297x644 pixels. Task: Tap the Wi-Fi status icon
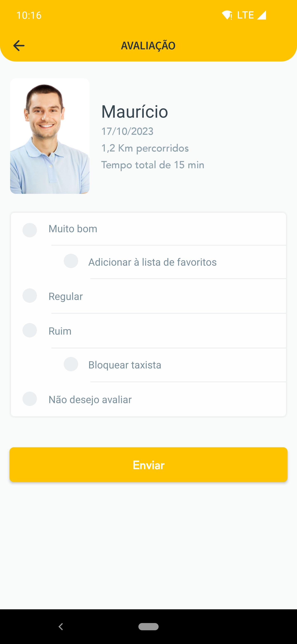tap(227, 15)
